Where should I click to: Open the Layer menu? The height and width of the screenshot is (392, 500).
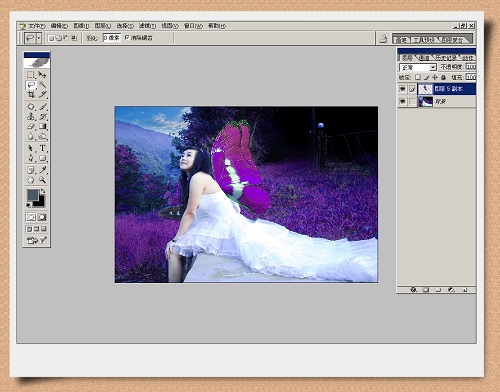tap(103, 26)
